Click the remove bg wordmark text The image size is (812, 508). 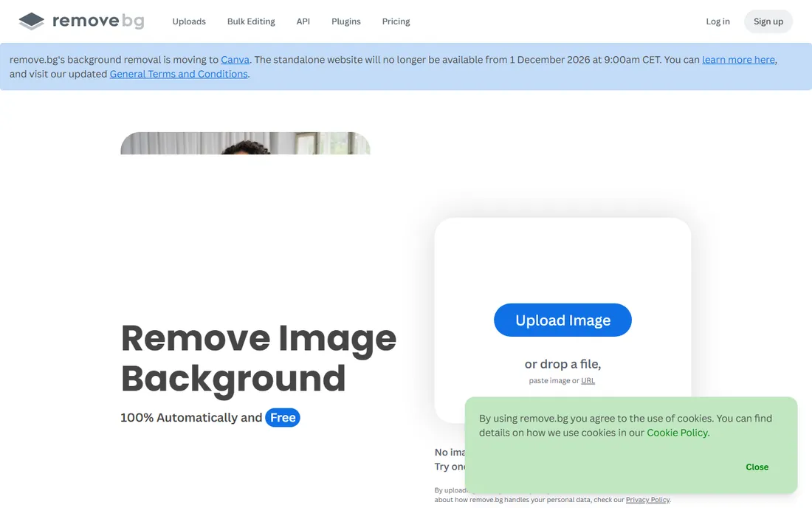[98, 21]
